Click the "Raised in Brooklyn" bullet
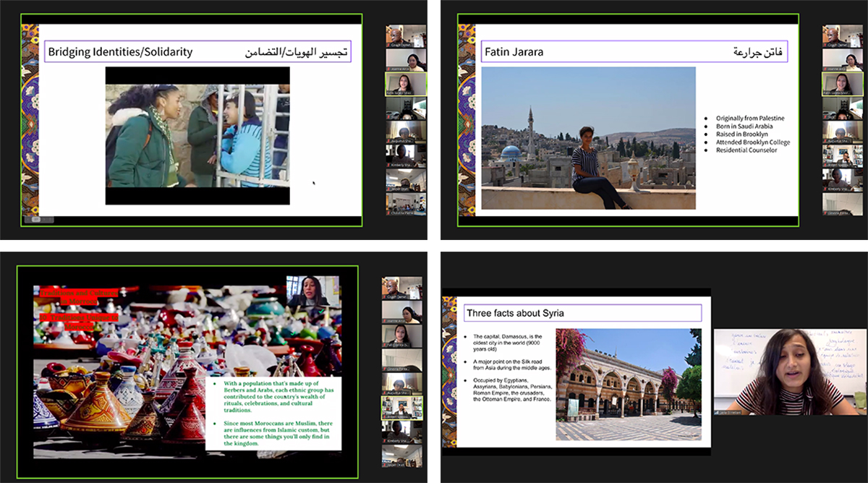Image resolution: width=868 pixels, height=483 pixels. pos(743,134)
